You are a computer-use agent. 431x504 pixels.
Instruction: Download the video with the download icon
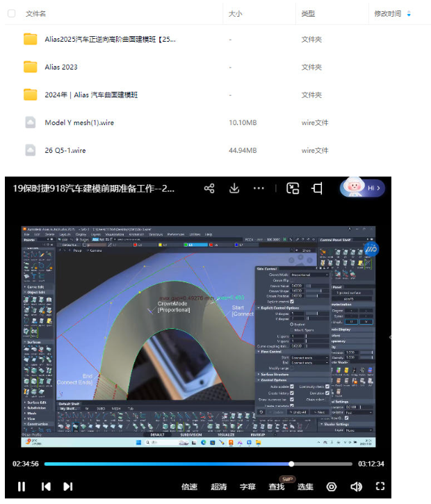234,188
